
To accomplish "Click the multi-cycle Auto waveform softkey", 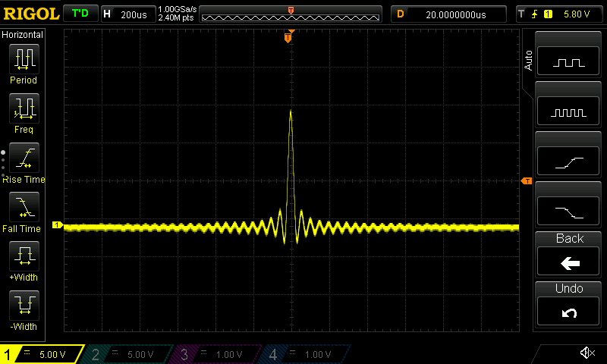I will click(x=568, y=111).
